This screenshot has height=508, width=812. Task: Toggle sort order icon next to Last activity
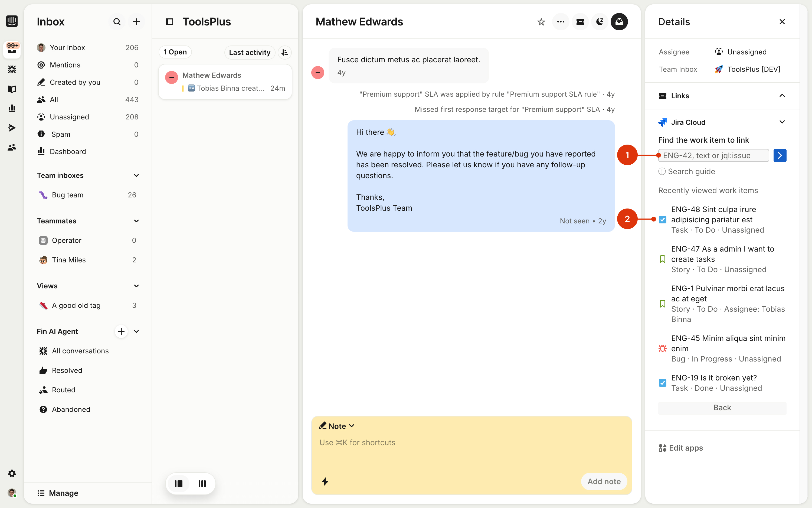[285, 53]
